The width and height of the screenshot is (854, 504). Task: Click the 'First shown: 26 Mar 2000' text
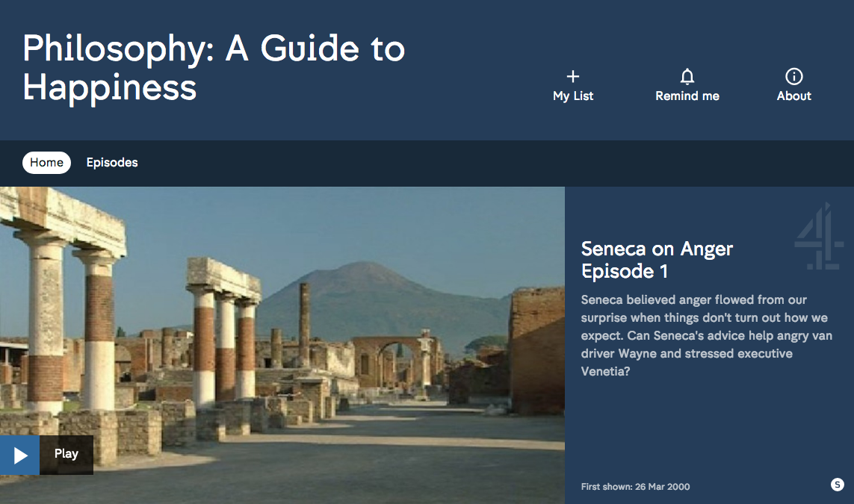(x=635, y=487)
